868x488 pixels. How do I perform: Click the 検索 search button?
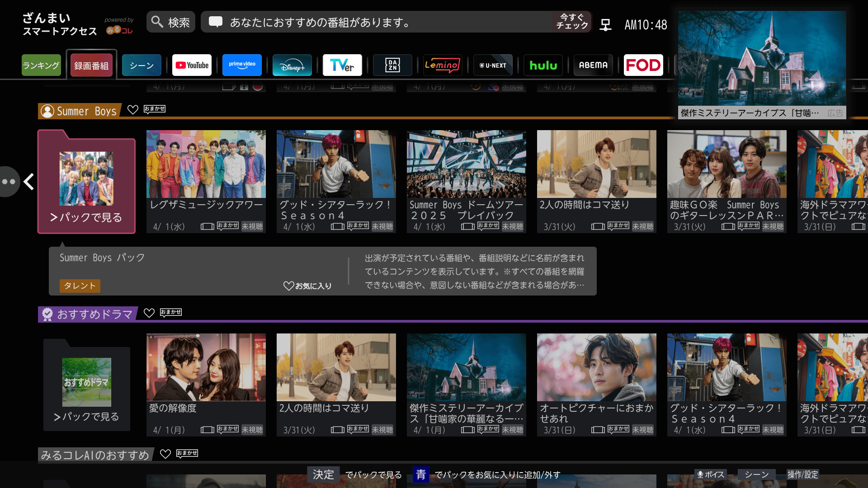(x=171, y=22)
